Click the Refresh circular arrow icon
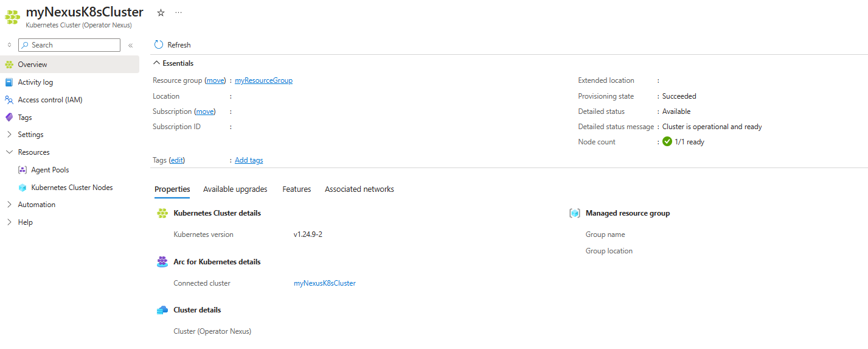868x349 pixels. pos(159,44)
